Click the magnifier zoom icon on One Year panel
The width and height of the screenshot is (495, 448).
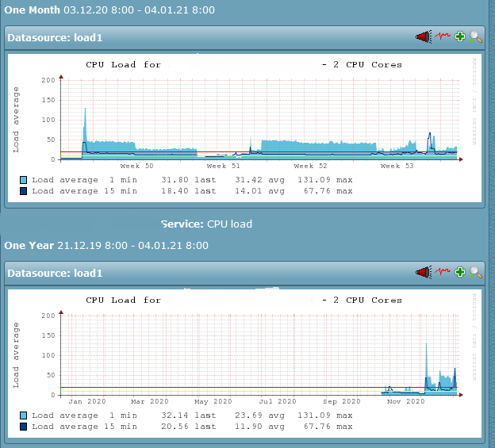pos(475,272)
